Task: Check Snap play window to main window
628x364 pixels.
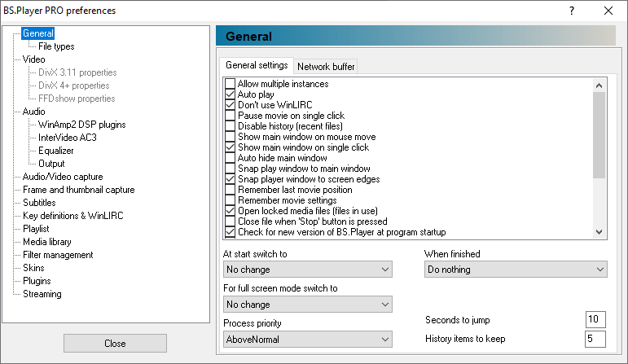Action: tap(230, 169)
